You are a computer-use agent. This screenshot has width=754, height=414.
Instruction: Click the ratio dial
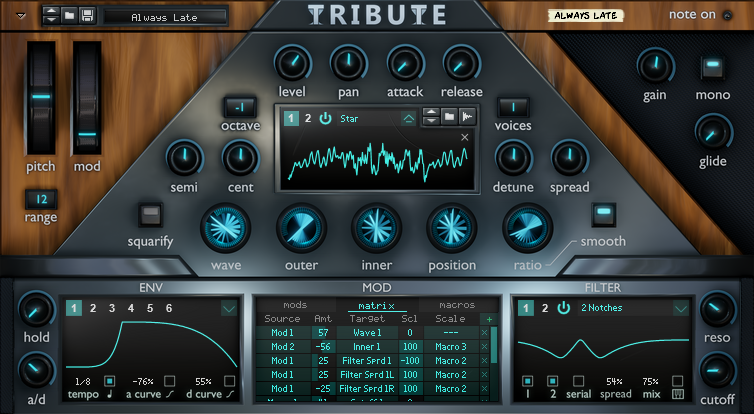(528, 228)
